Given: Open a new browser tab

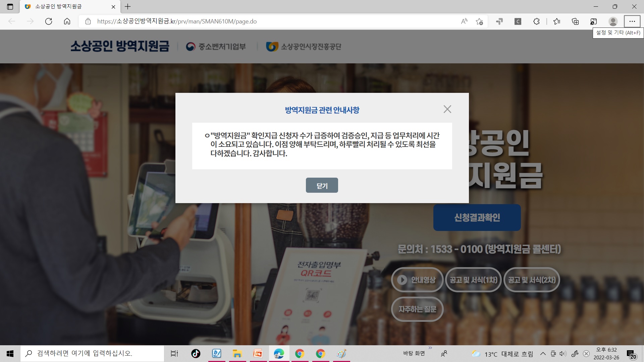Looking at the screenshot, I should click(127, 7).
